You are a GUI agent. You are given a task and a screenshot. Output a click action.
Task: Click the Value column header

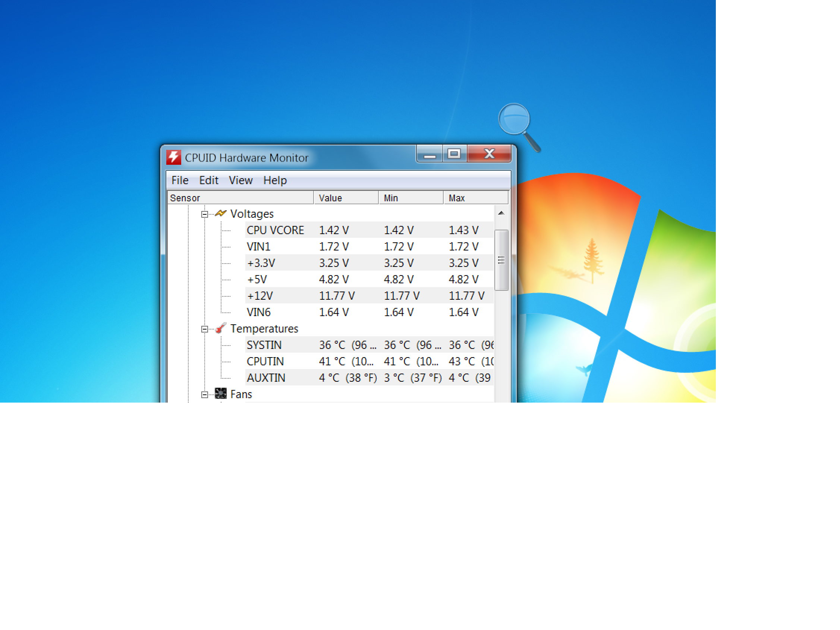(346, 198)
